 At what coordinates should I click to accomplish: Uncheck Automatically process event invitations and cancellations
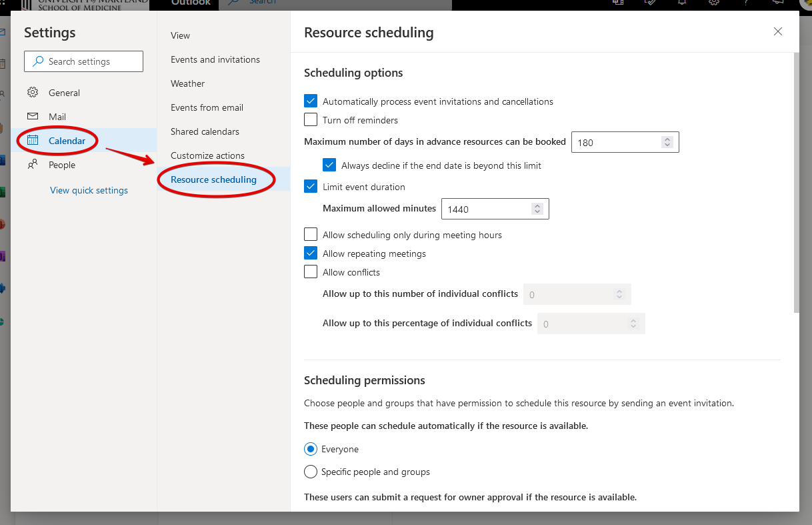click(311, 101)
